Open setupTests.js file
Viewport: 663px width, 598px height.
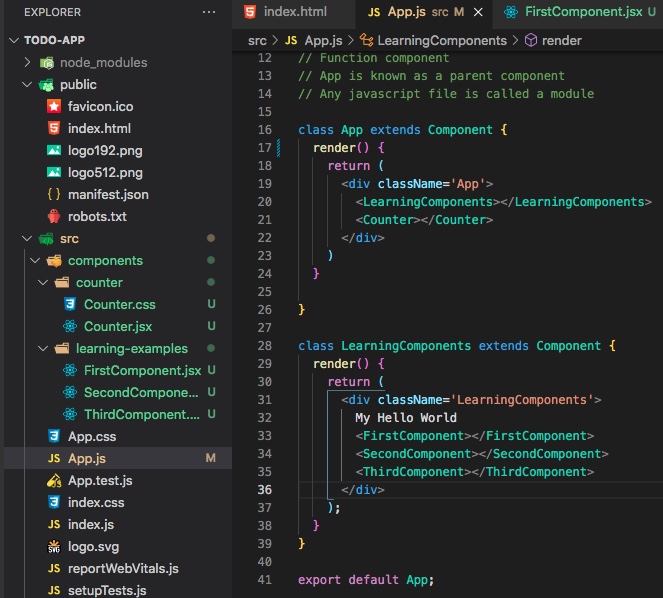(107, 590)
